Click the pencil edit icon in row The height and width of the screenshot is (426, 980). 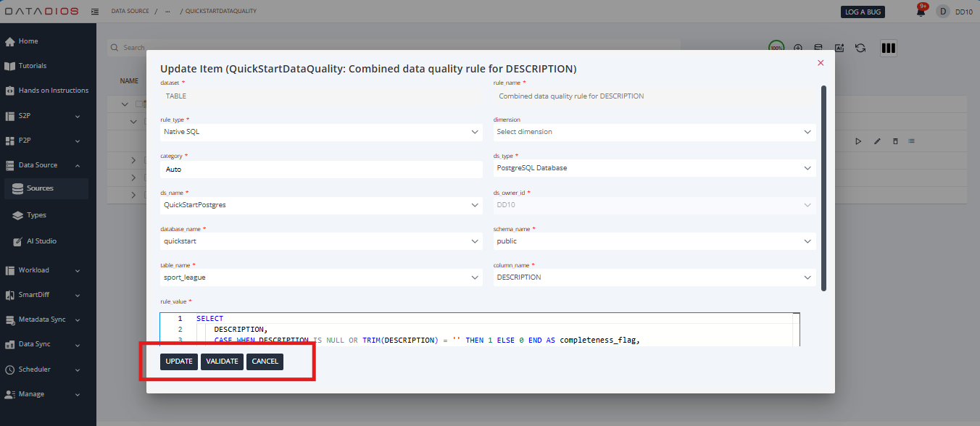tap(877, 141)
